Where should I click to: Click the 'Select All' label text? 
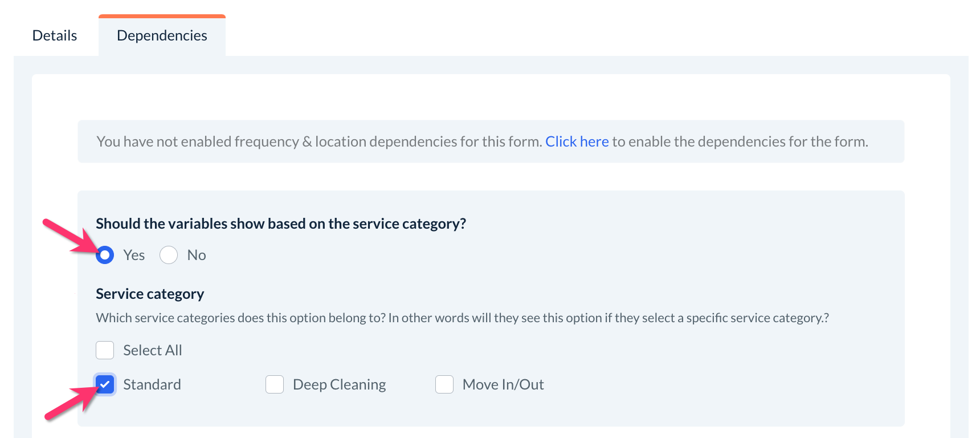tap(153, 350)
